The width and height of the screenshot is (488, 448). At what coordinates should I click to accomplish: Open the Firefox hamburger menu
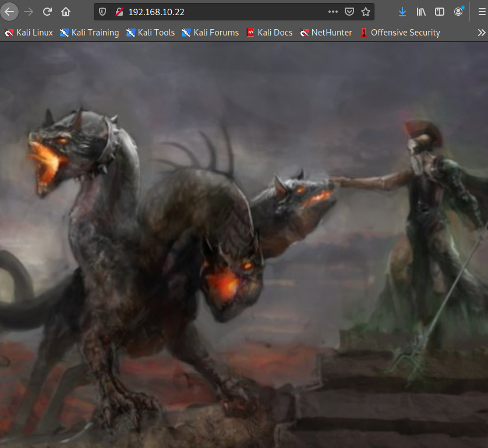click(x=482, y=12)
